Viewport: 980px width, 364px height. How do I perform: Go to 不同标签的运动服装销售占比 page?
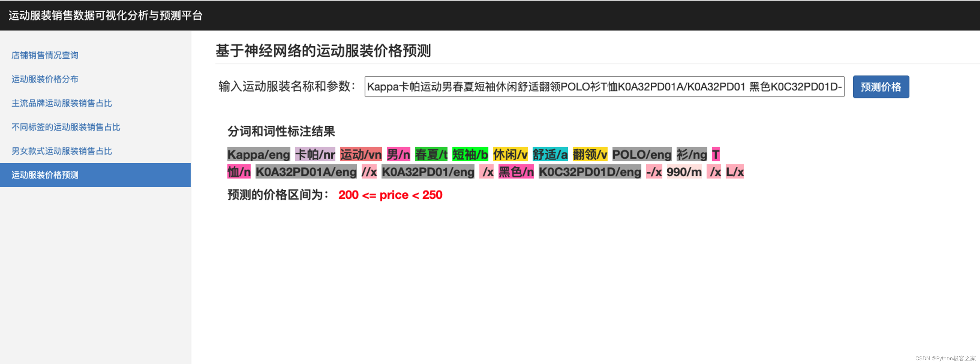66,127
